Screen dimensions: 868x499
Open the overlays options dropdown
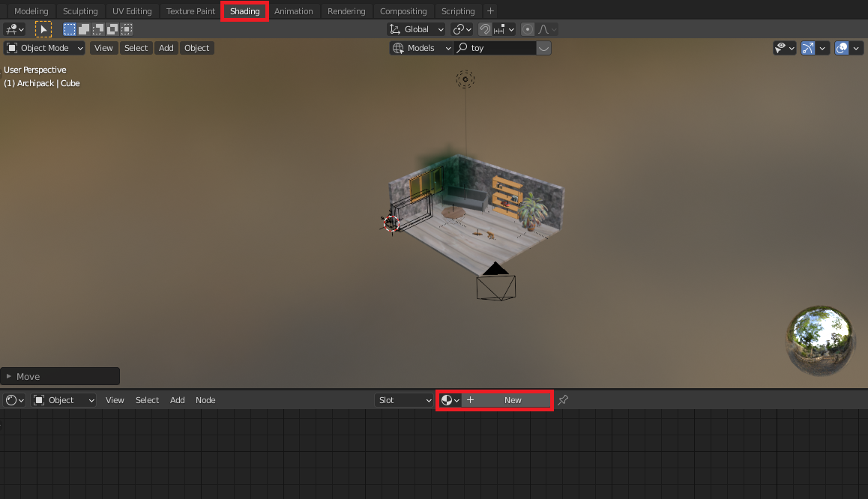[856, 48]
